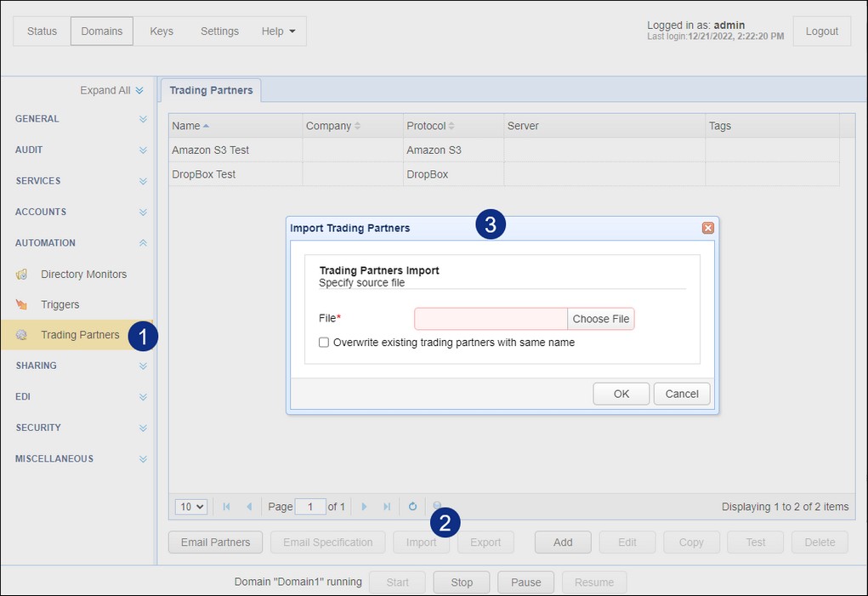Click the Logout button

pos(821,31)
